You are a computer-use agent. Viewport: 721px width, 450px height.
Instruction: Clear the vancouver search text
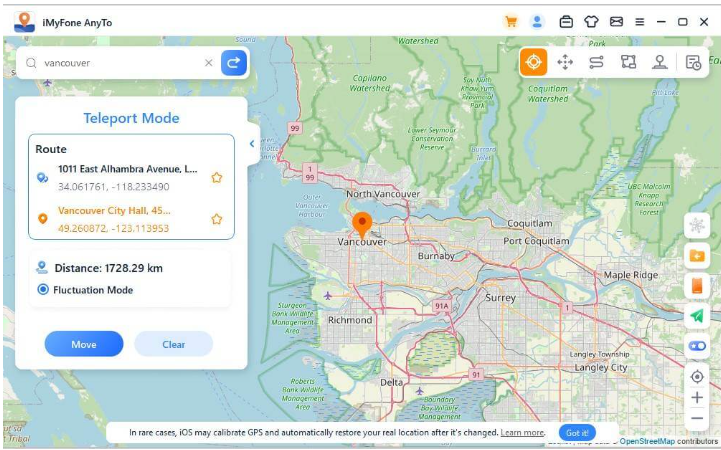tap(209, 63)
